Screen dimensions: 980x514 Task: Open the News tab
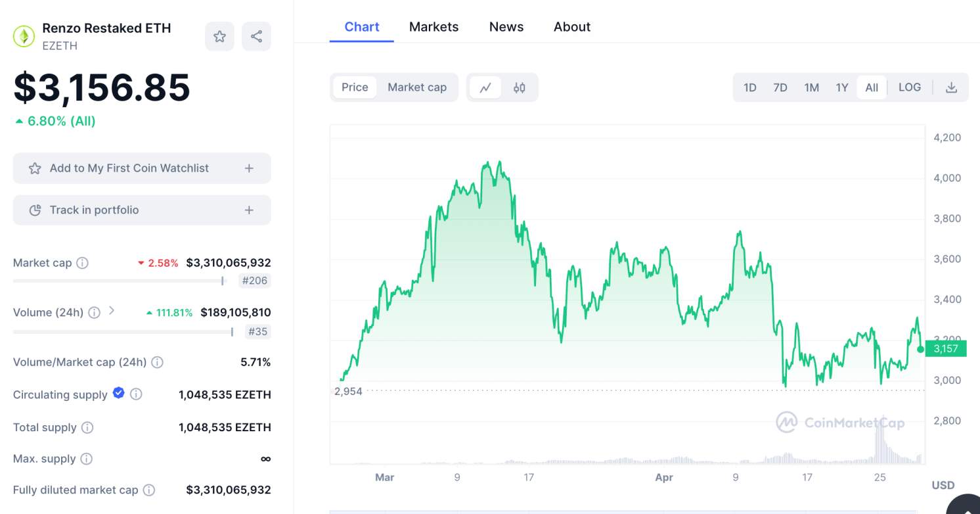tap(506, 27)
